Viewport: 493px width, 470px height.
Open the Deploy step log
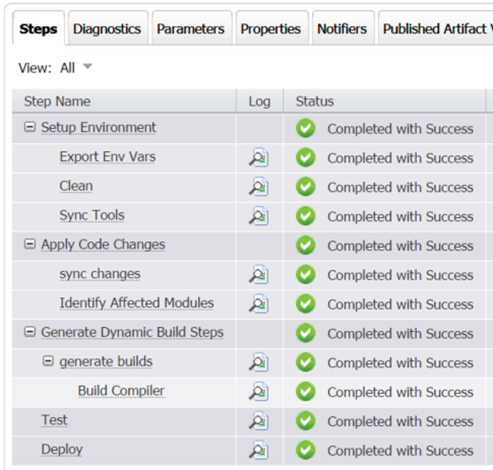[x=259, y=451]
